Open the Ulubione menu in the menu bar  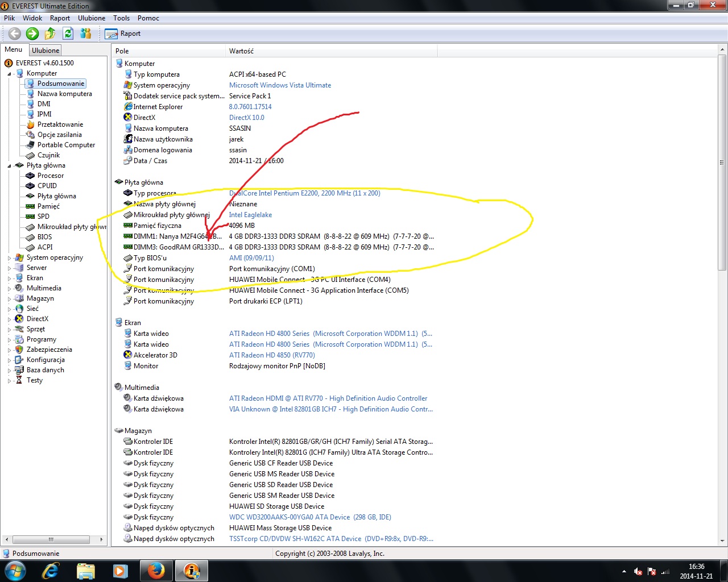click(92, 18)
